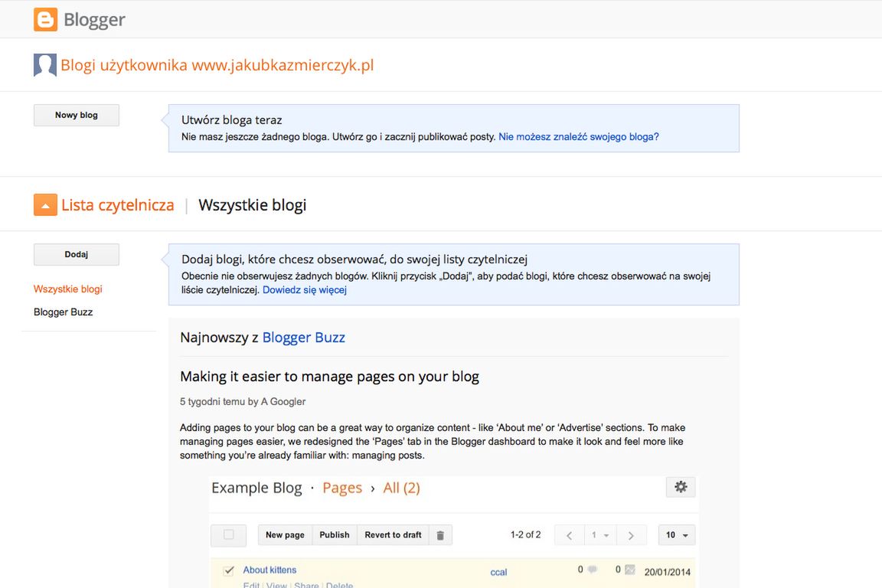
Task: Select Blogger Buzz in the left sidebar
Action: coord(64,312)
